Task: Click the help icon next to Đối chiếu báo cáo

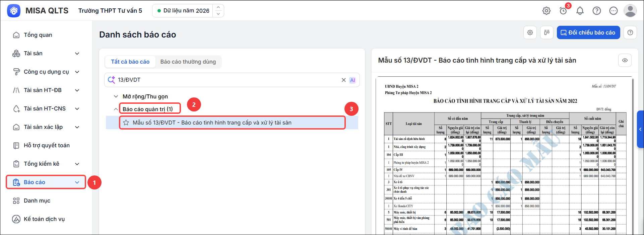Action: click(x=630, y=32)
